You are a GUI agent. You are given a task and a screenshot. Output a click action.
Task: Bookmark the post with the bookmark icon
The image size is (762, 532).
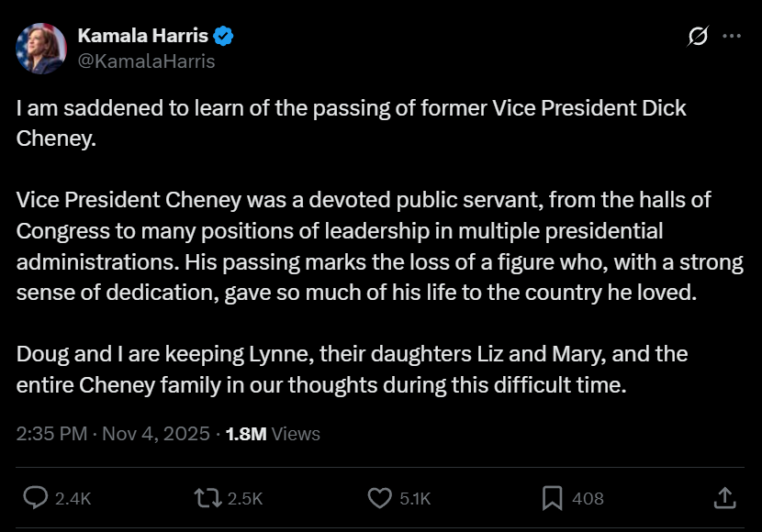[552, 498]
